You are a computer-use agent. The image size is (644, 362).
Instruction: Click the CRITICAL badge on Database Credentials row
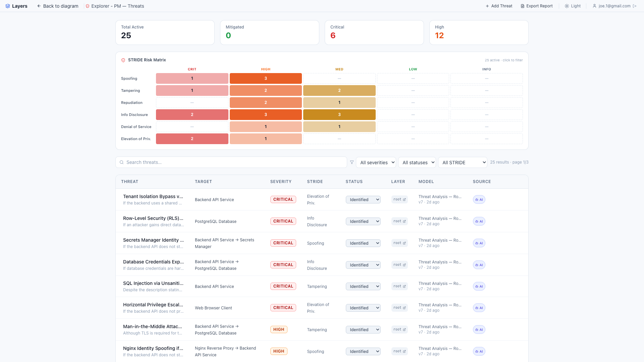283,265
